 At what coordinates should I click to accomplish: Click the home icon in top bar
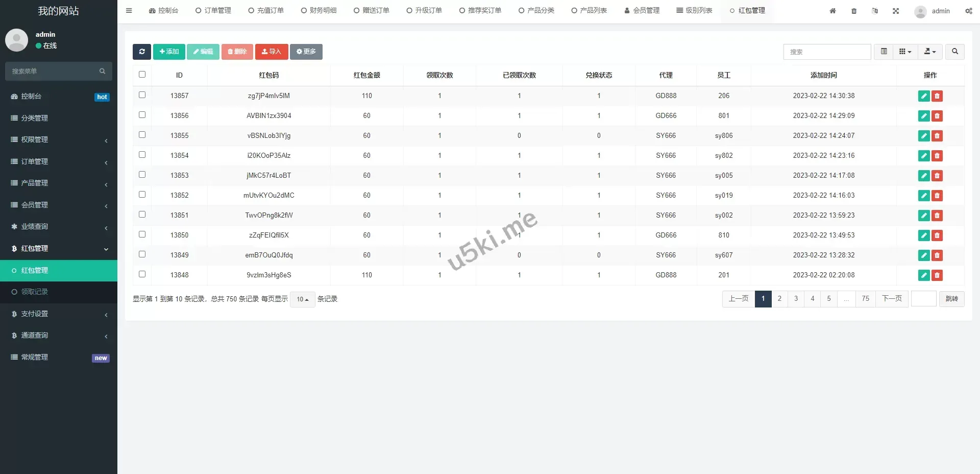832,11
